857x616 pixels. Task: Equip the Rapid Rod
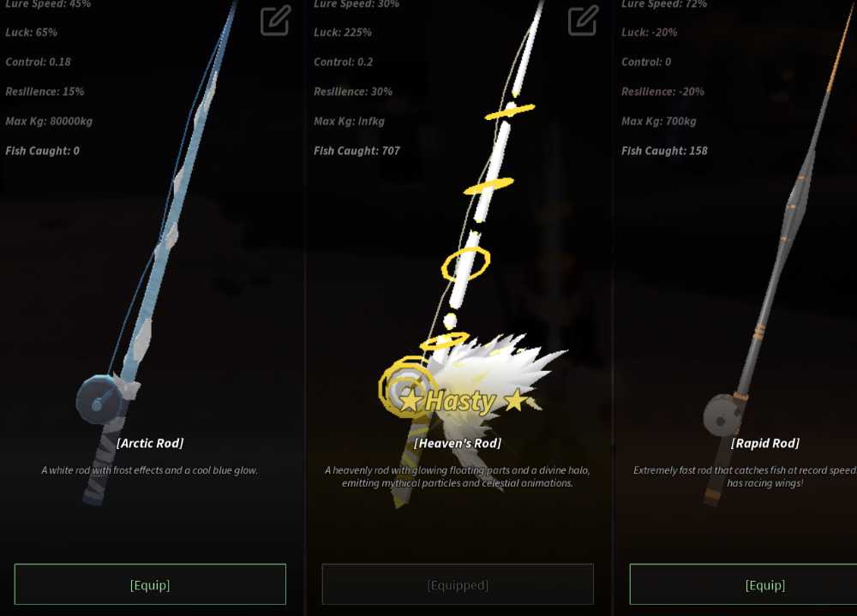pos(764,584)
